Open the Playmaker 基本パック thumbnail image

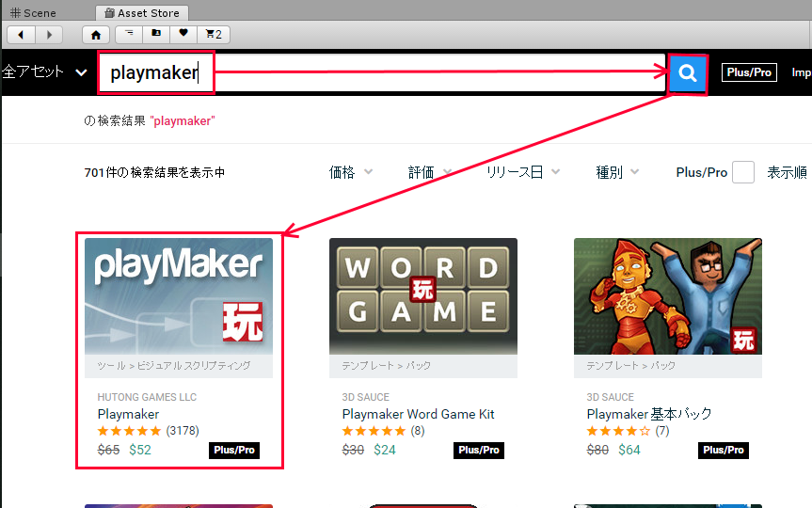point(668,296)
